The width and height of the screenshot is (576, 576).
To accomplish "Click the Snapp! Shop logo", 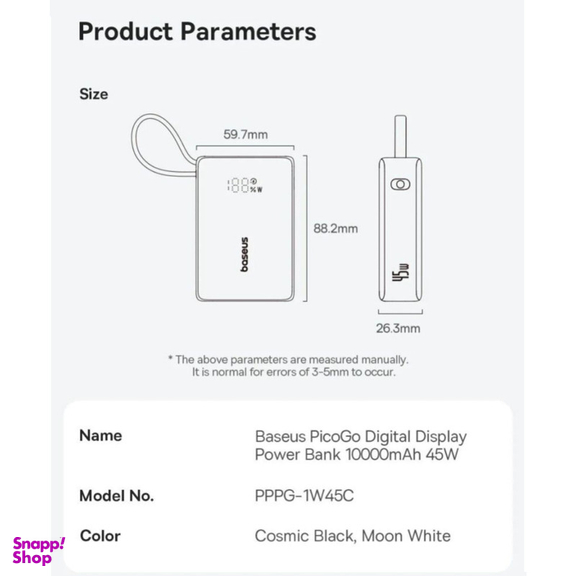I will click(39, 551).
